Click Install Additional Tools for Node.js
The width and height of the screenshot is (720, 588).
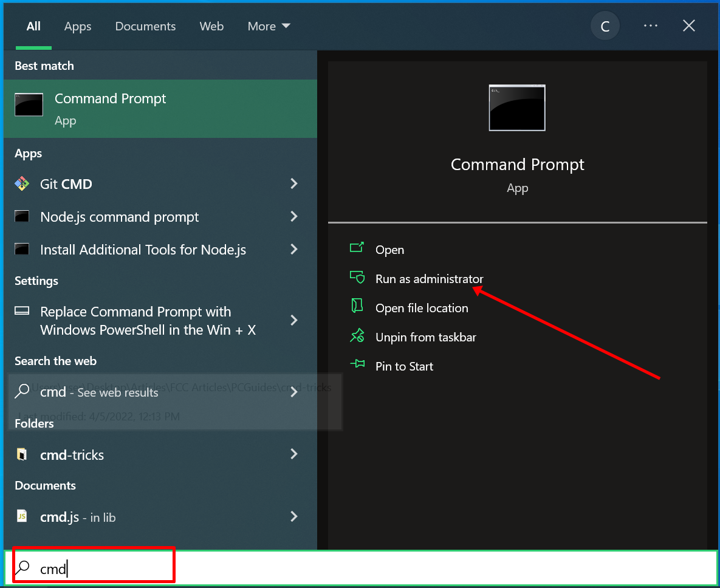(x=142, y=249)
